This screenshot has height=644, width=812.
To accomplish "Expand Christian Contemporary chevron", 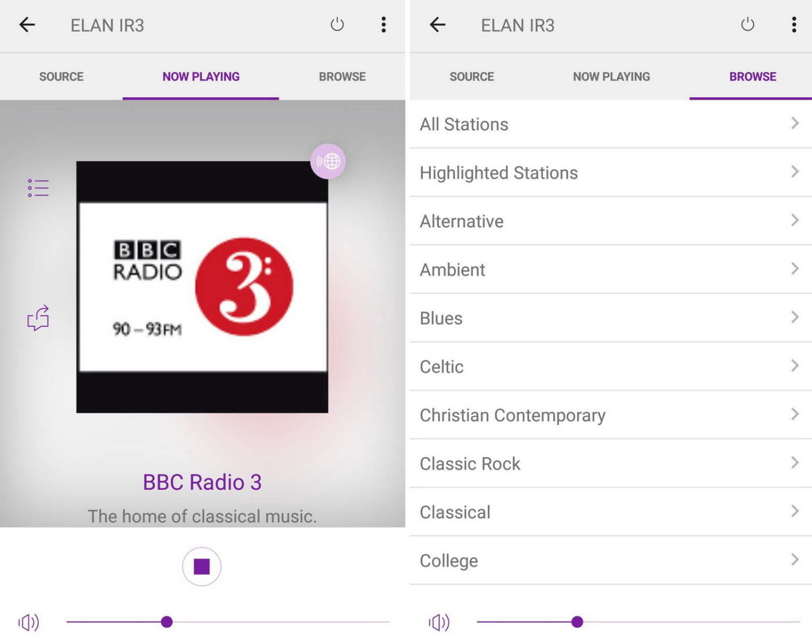I will click(795, 414).
